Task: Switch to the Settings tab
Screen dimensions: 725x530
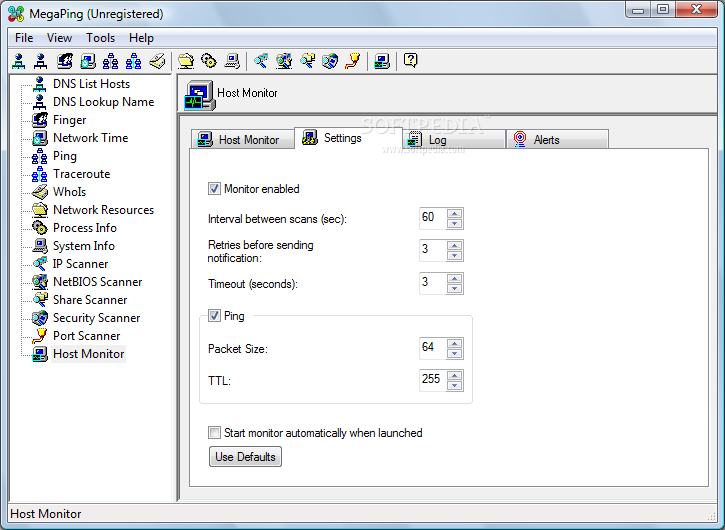Action: pyautogui.click(x=348, y=138)
